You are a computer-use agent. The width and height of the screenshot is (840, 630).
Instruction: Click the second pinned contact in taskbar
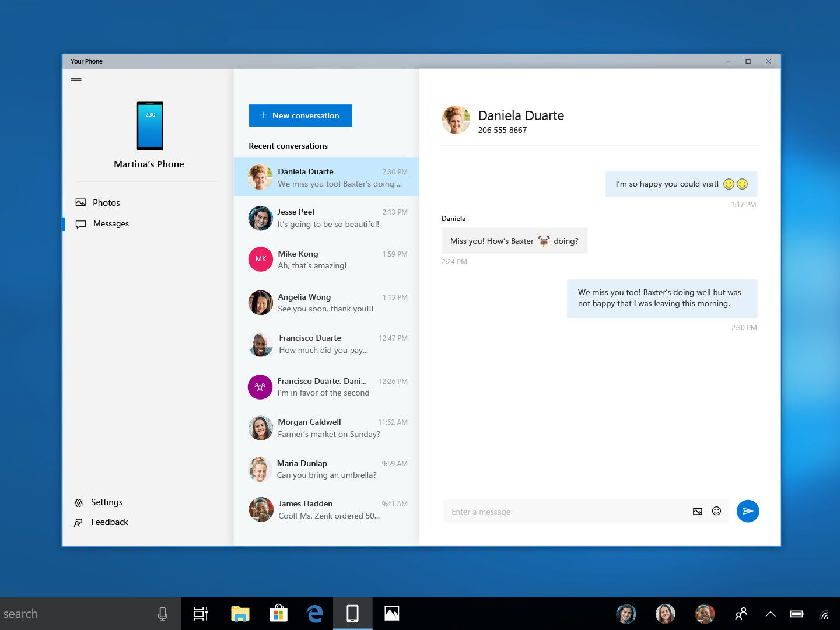(666, 614)
